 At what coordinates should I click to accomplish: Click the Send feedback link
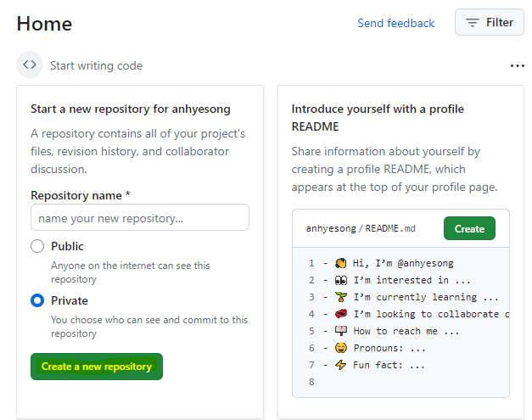click(x=395, y=24)
